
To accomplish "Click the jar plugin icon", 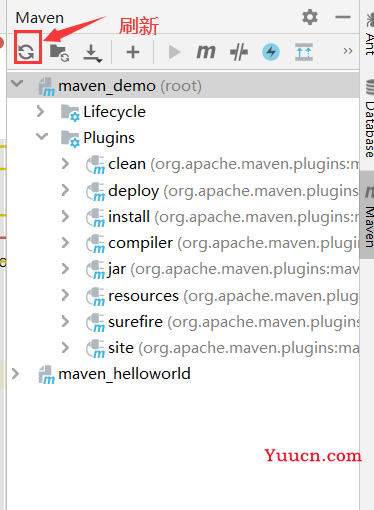I will 95,270.
